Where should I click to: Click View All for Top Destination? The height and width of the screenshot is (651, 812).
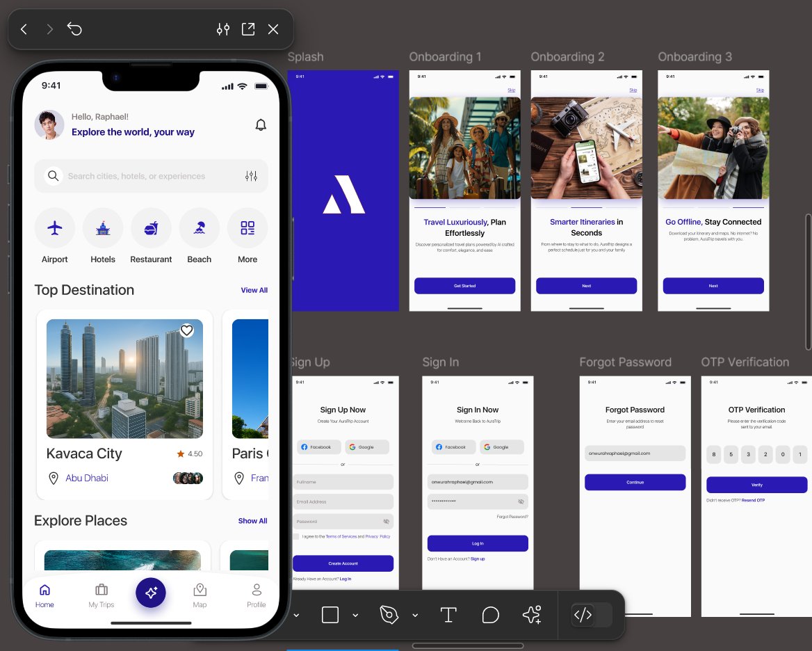[x=254, y=290]
